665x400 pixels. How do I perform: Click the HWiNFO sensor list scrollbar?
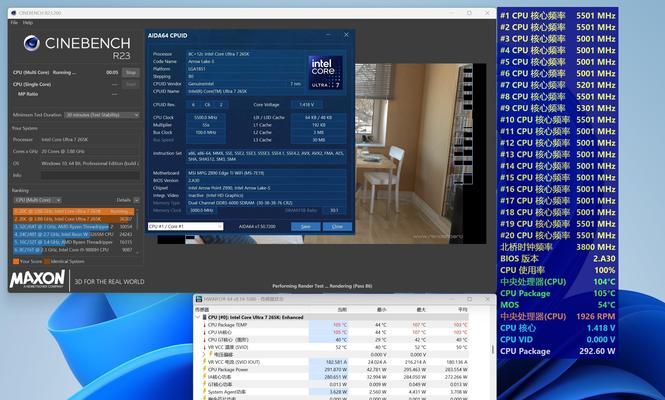point(492,349)
